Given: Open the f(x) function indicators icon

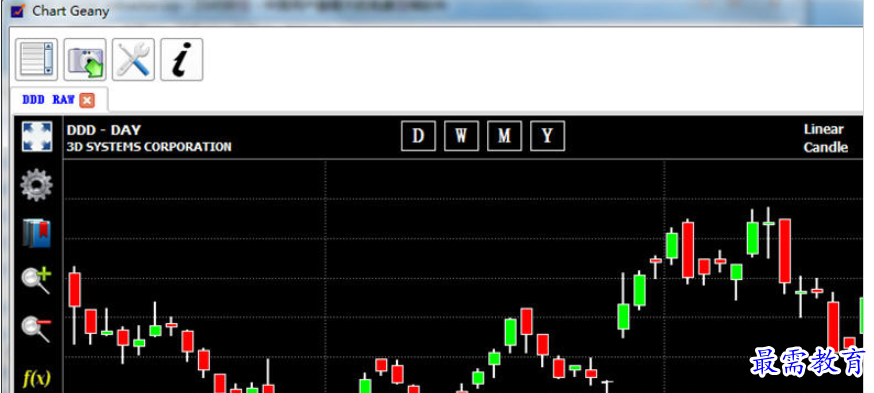Looking at the screenshot, I should click(36, 379).
